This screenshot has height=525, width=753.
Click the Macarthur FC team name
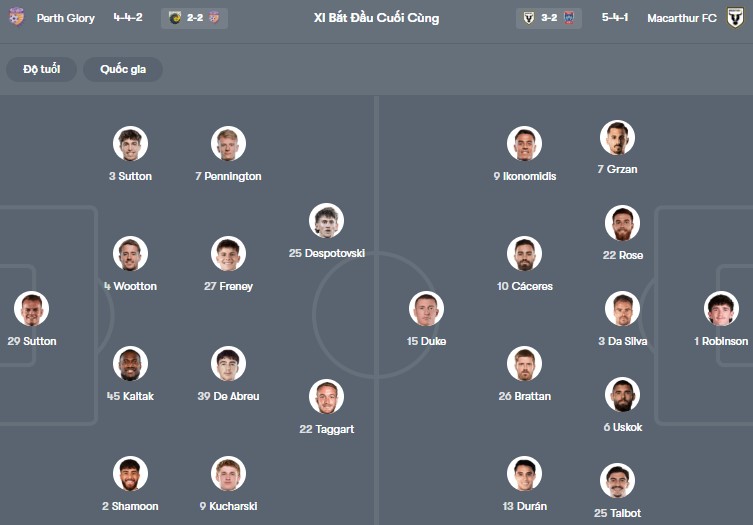[x=681, y=18]
